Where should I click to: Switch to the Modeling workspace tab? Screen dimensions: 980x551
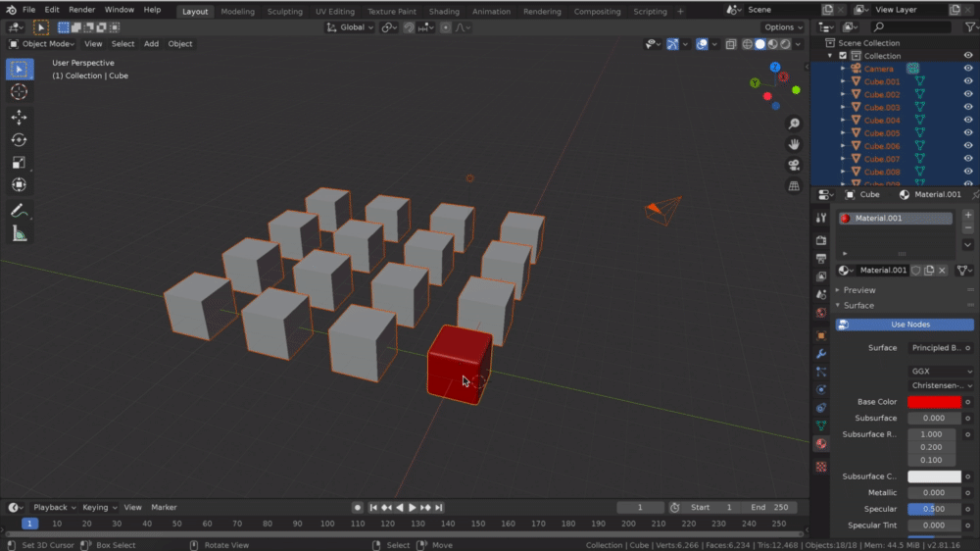(x=237, y=11)
